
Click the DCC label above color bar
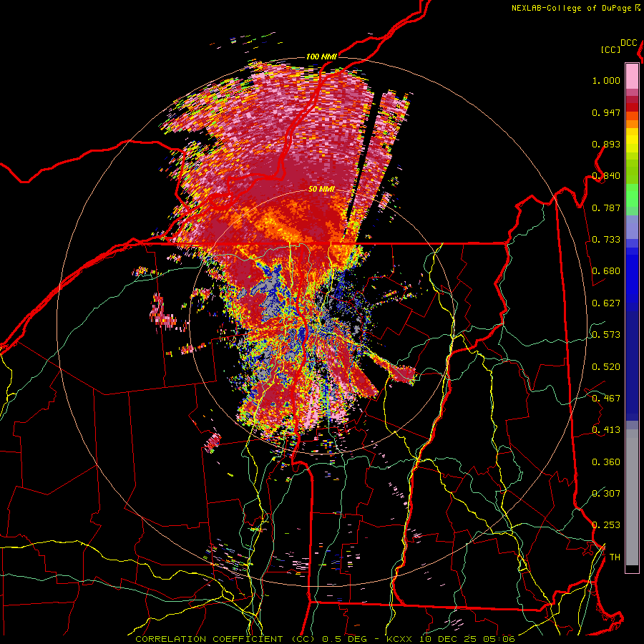tap(628, 43)
